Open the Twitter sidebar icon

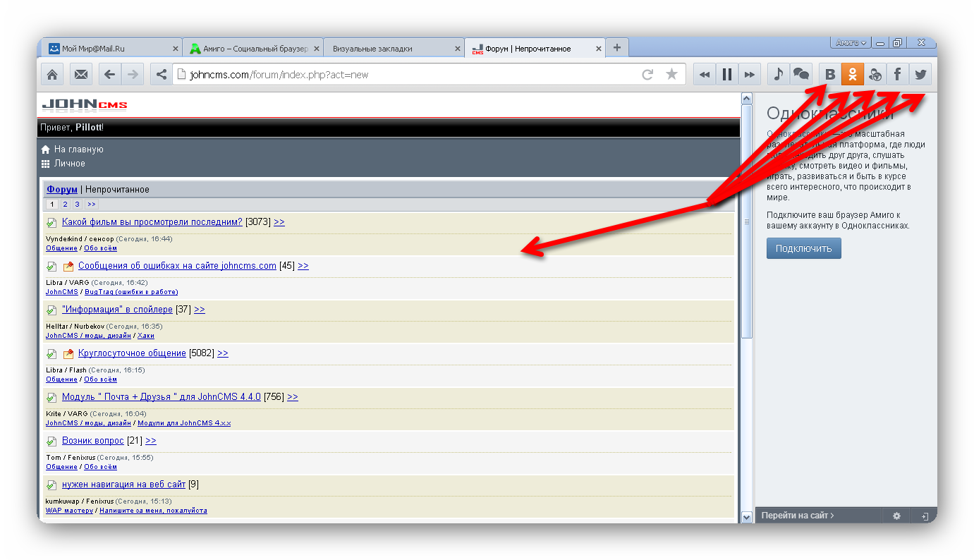(x=920, y=74)
